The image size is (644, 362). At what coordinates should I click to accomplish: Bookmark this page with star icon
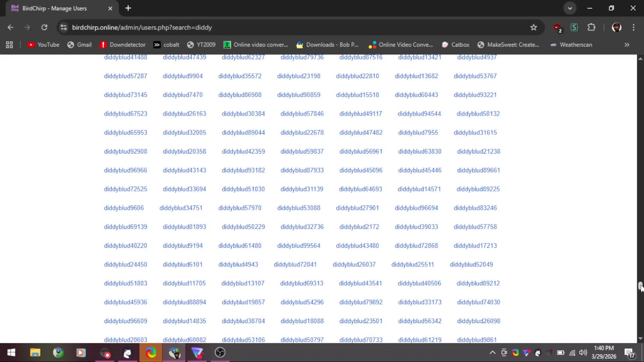534,27
